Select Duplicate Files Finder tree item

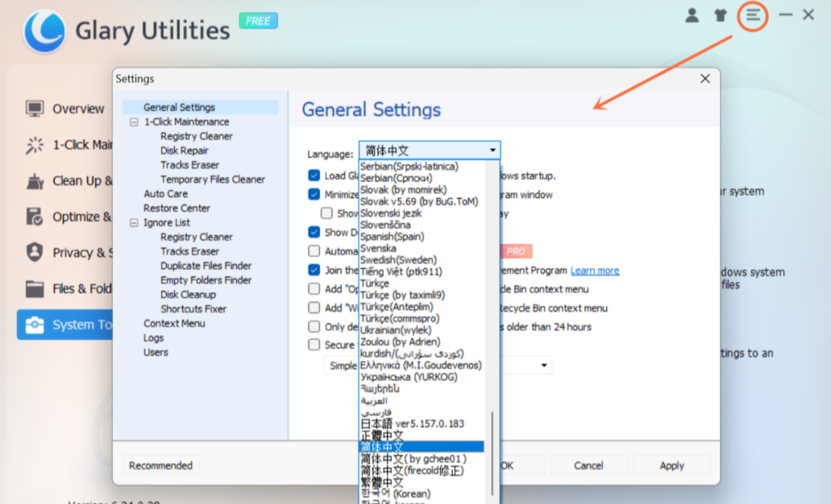[x=205, y=265]
